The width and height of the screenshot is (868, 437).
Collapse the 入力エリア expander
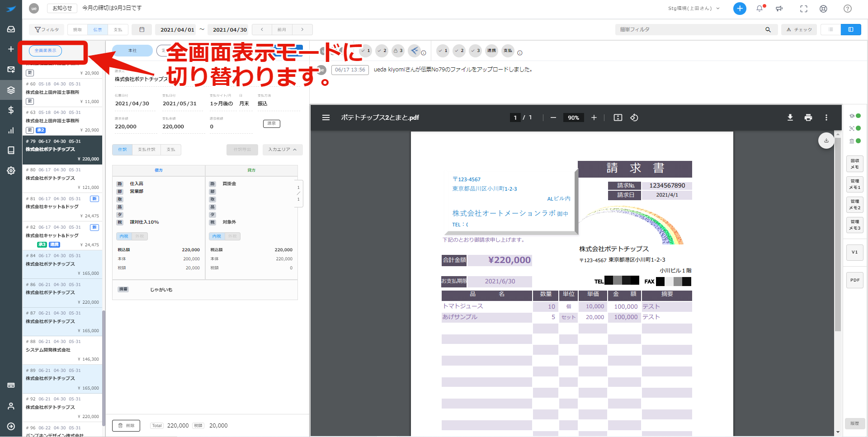pyautogui.click(x=283, y=150)
